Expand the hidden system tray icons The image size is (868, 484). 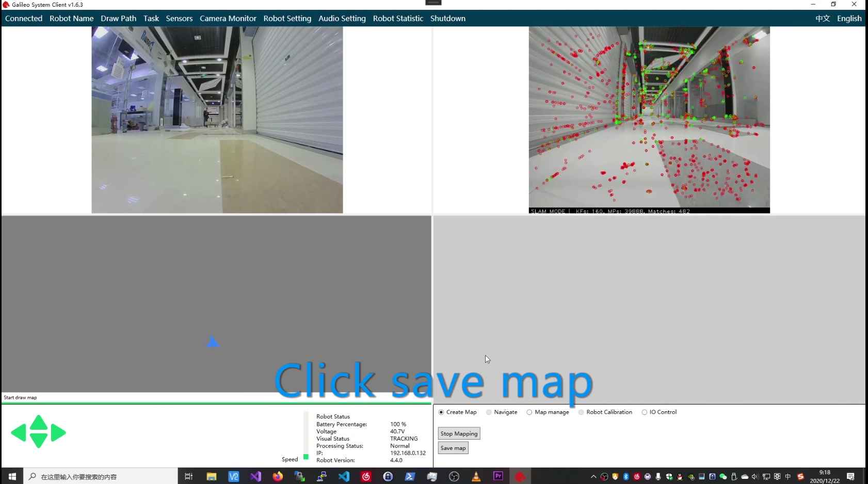coord(593,477)
